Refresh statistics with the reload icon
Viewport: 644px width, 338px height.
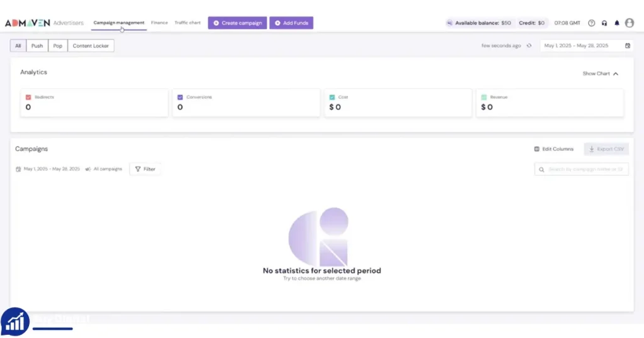point(529,45)
